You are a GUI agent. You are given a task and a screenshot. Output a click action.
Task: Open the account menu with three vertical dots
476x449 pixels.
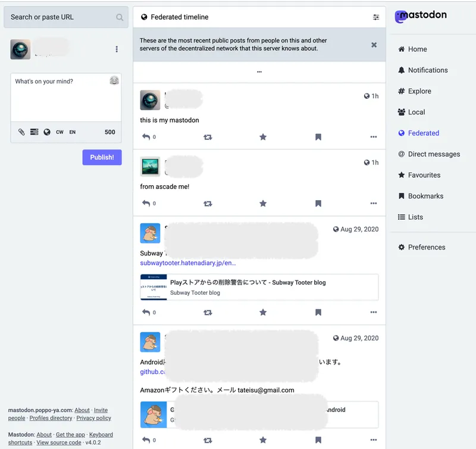tap(117, 49)
